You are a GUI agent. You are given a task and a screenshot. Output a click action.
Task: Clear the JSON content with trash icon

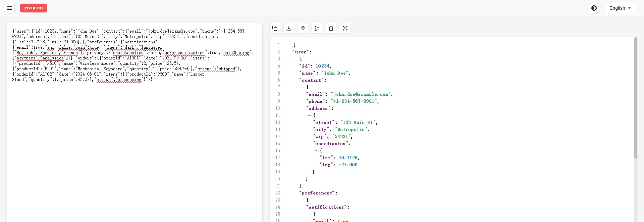point(331,28)
